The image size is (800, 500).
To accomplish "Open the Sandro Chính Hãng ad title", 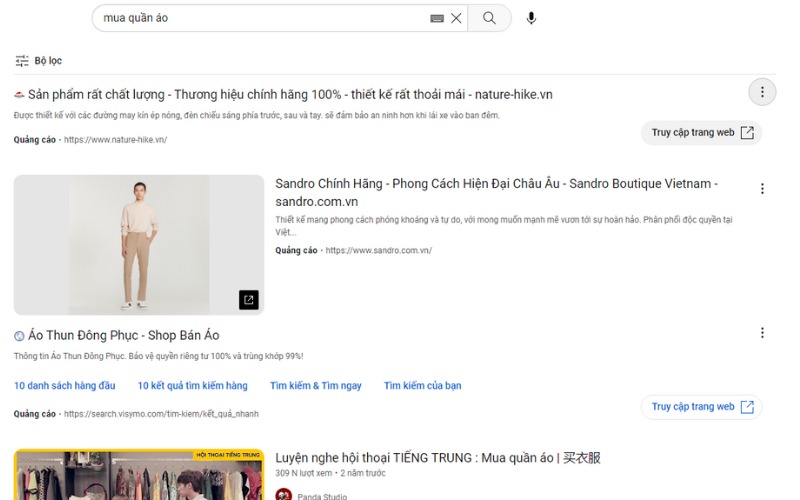I will click(496, 192).
